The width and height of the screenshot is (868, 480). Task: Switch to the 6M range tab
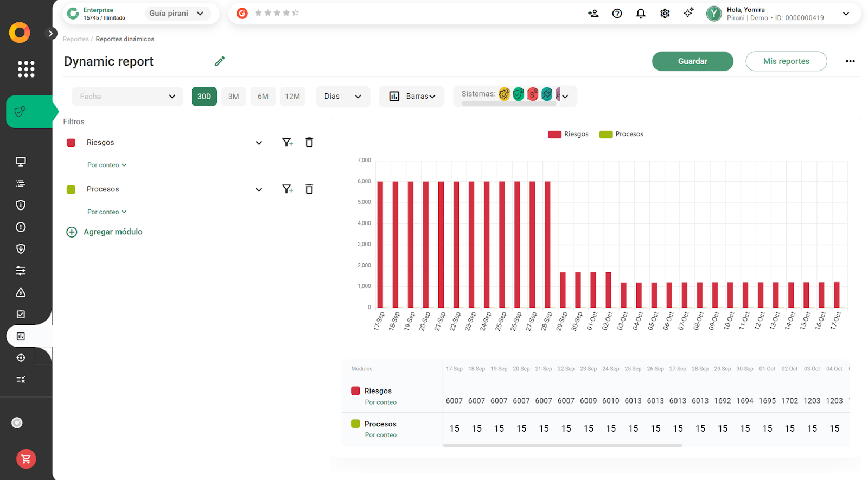point(263,97)
